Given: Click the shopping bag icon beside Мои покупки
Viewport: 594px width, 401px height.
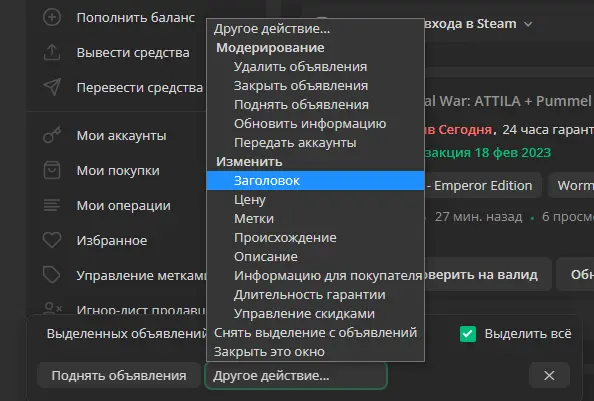Looking at the screenshot, I should tap(52, 170).
